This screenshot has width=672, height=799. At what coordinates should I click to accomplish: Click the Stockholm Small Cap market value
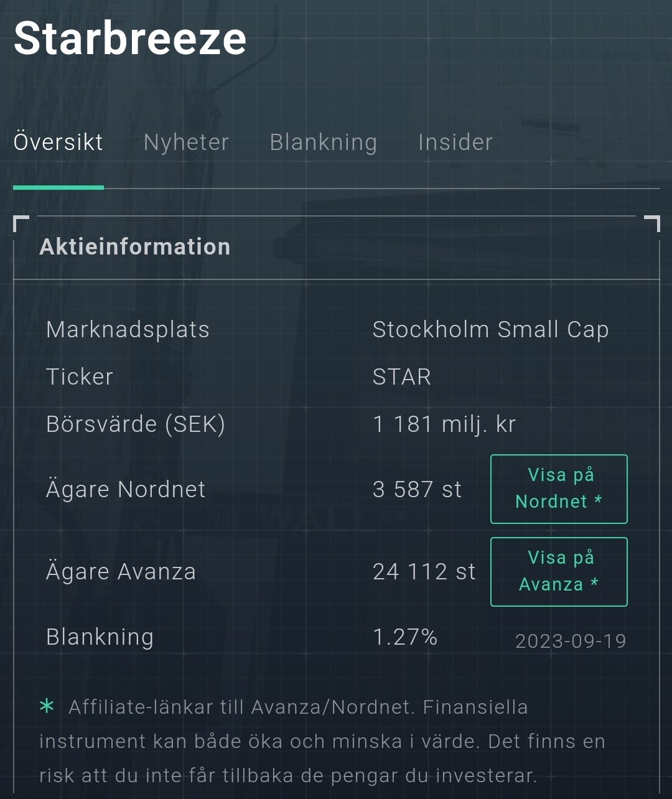(490, 330)
